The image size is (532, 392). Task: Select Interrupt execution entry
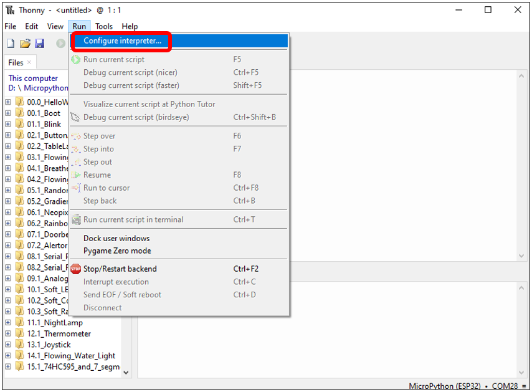179,282
